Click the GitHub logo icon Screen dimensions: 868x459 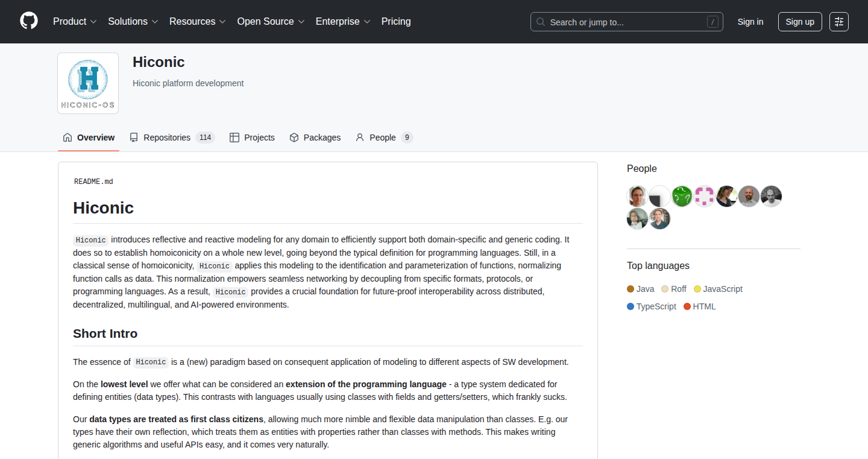click(29, 21)
